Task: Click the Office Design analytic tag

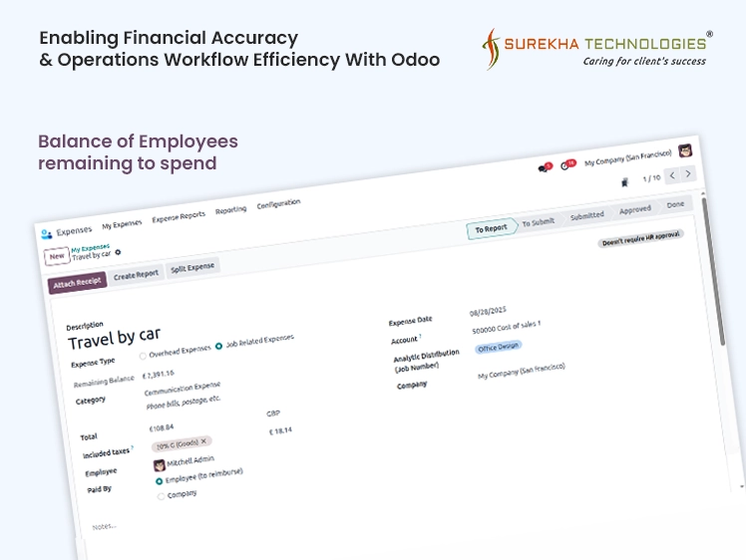Action: pos(498,347)
